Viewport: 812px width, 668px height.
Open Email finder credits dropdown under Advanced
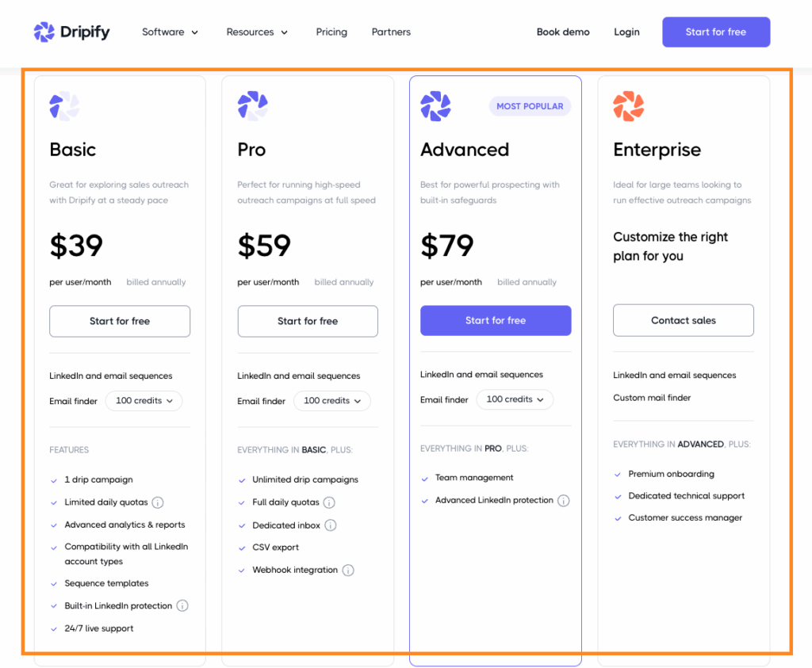tap(515, 399)
